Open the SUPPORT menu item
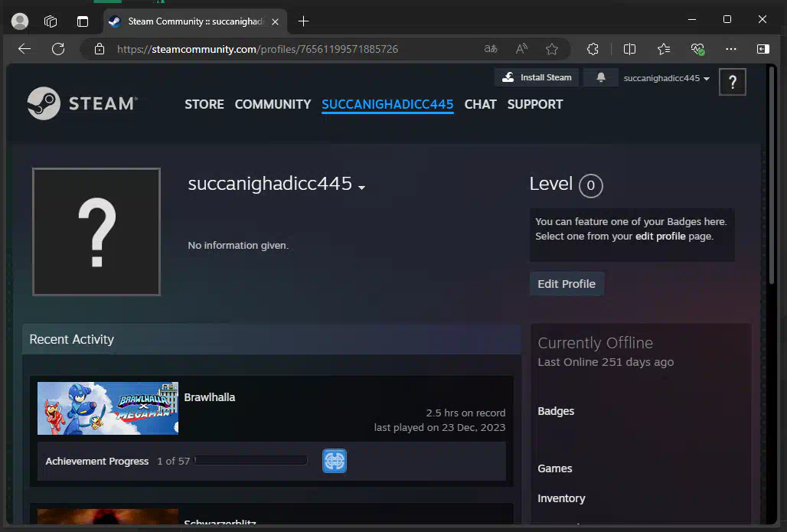This screenshot has width=787, height=532. 535,104
